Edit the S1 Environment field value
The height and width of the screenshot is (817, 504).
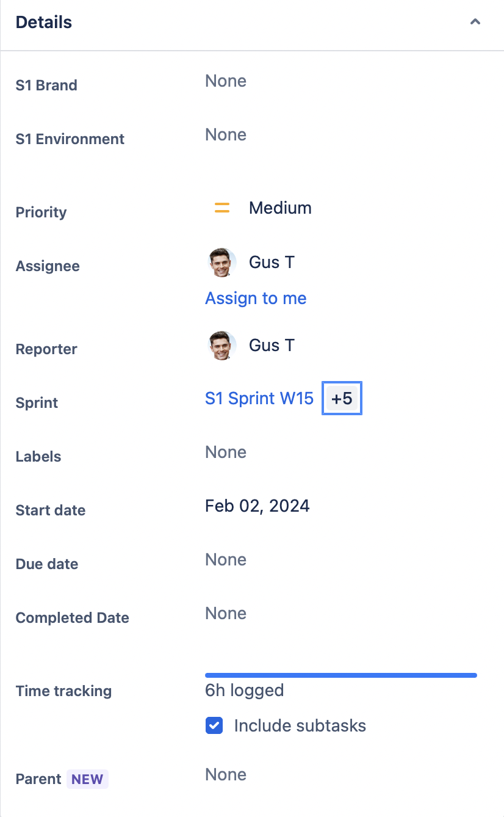tap(226, 134)
